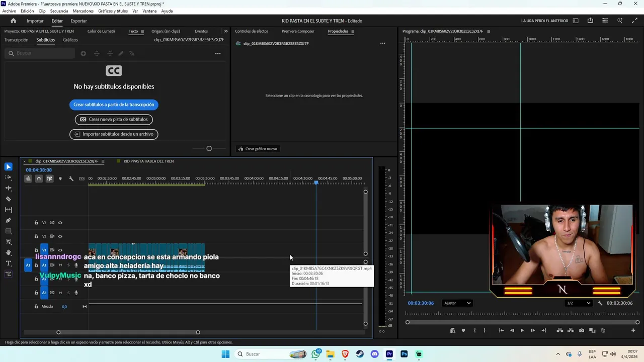Expand hidden panel tabs chevron

tap(226, 31)
